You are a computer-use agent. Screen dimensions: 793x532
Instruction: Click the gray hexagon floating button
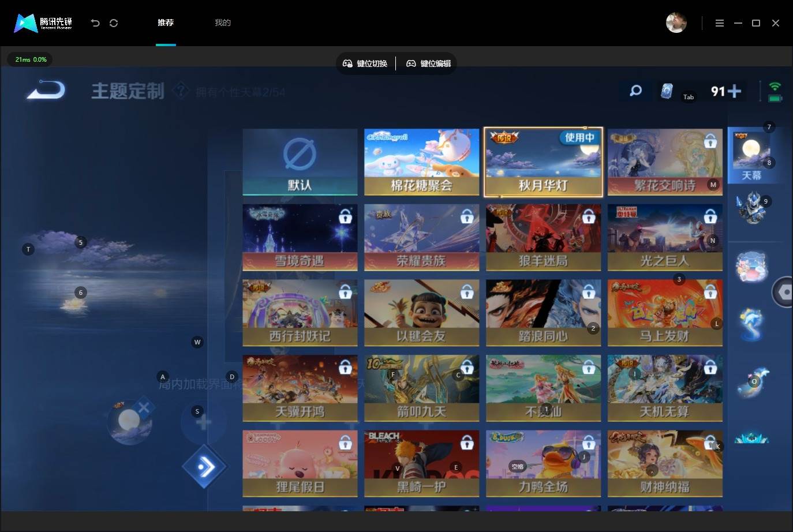click(784, 292)
